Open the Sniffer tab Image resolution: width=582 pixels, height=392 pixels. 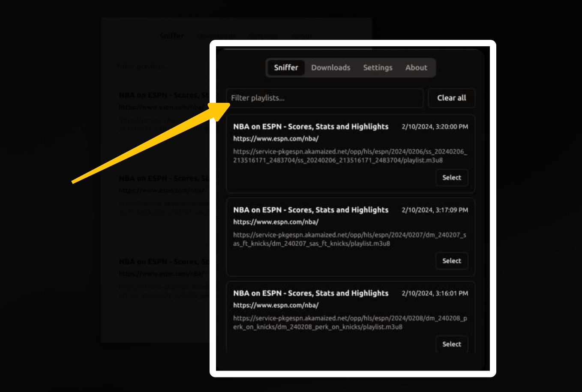click(286, 68)
